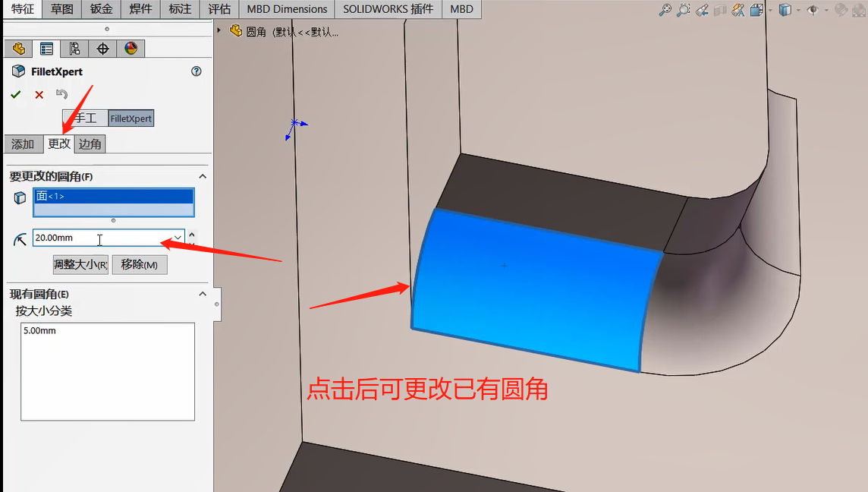Screen dimensions: 868x492
Task: Select the FilletXpert mode button
Action: coord(131,118)
